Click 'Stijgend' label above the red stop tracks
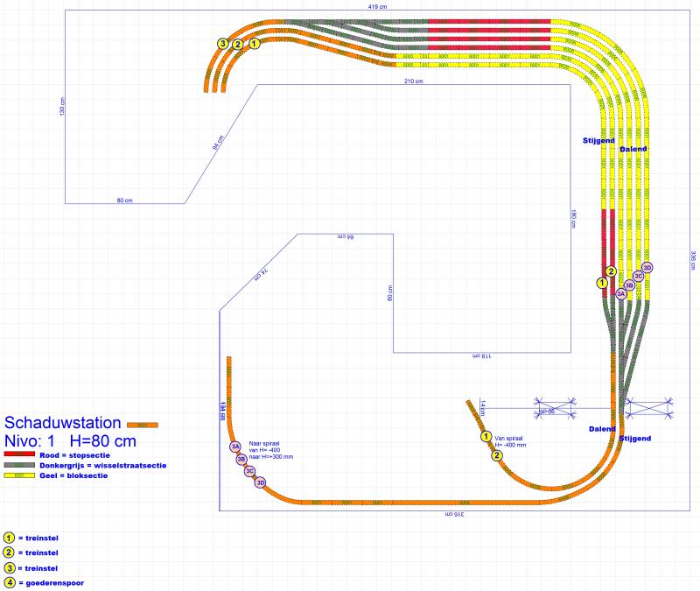Screen dimensions: 700x591 click(x=598, y=140)
